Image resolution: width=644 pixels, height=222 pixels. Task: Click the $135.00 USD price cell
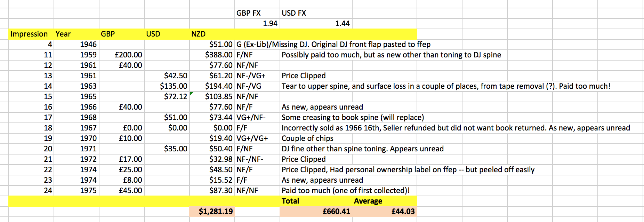167,86
